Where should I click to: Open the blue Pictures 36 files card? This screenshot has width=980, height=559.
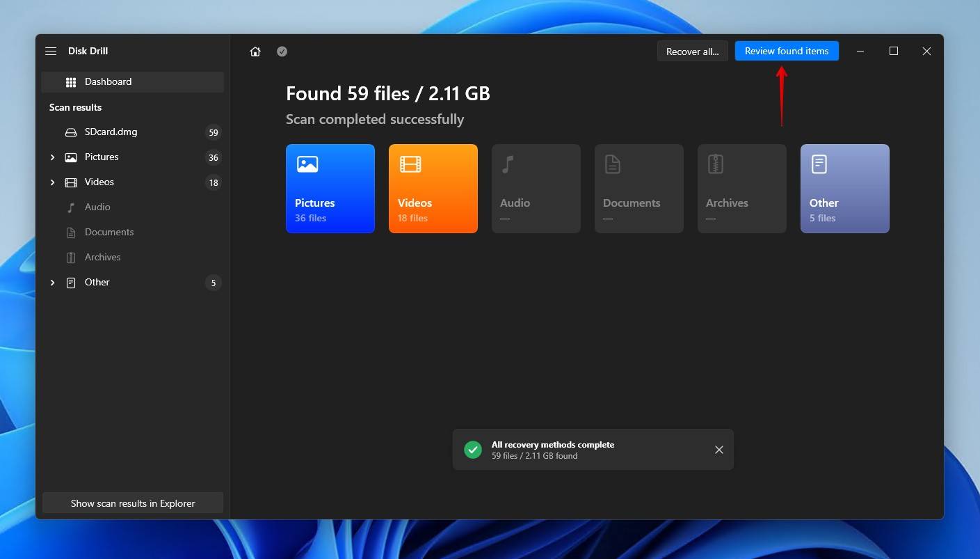click(x=330, y=189)
